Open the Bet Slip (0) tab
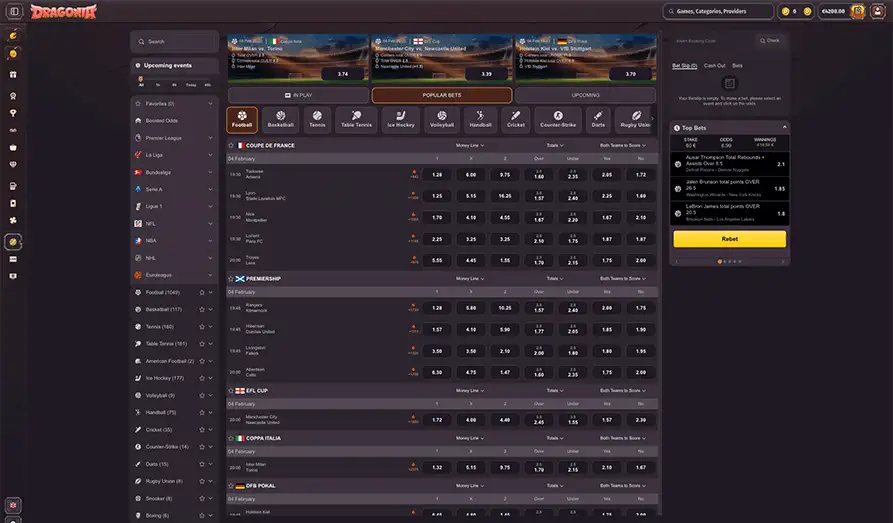Viewport: 893px width, 523px height. pyautogui.click(x=685, y=66)
